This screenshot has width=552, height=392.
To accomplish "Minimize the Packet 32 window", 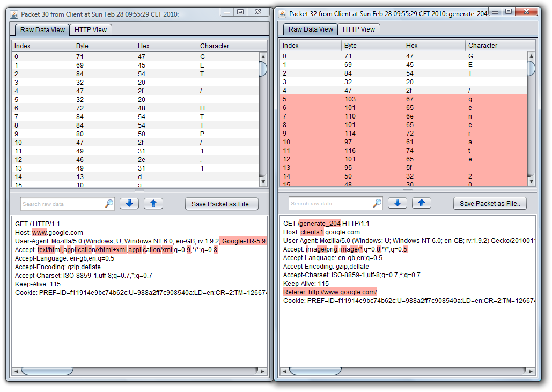I will click(x=495, y=12).
